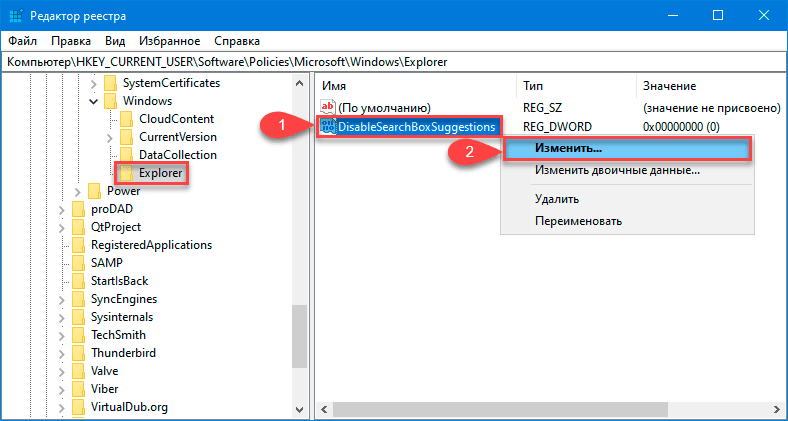Click the proDAD folder icon
The image size is (788, 421).
(78, 209)
